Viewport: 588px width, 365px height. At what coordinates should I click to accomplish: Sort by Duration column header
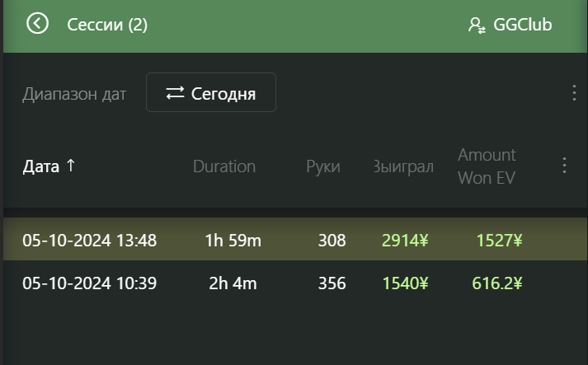tap(224, 166)
